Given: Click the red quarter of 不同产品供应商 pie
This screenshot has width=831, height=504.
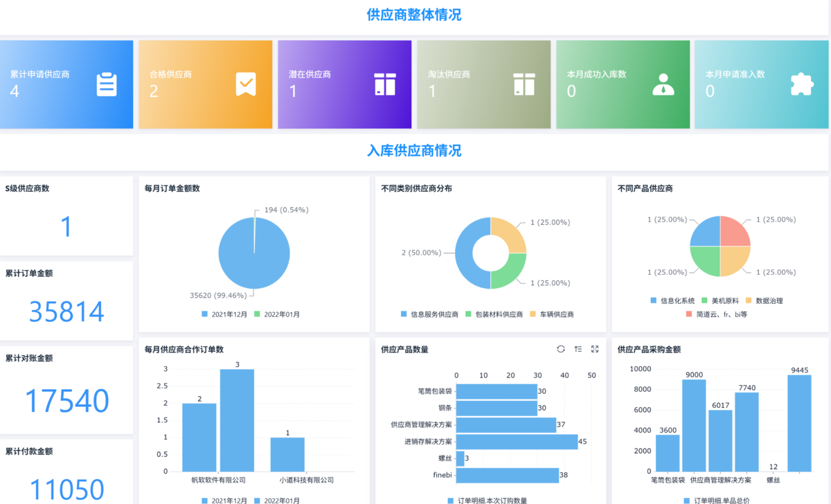Looking at the screenshot, I should tap(734, 232).
